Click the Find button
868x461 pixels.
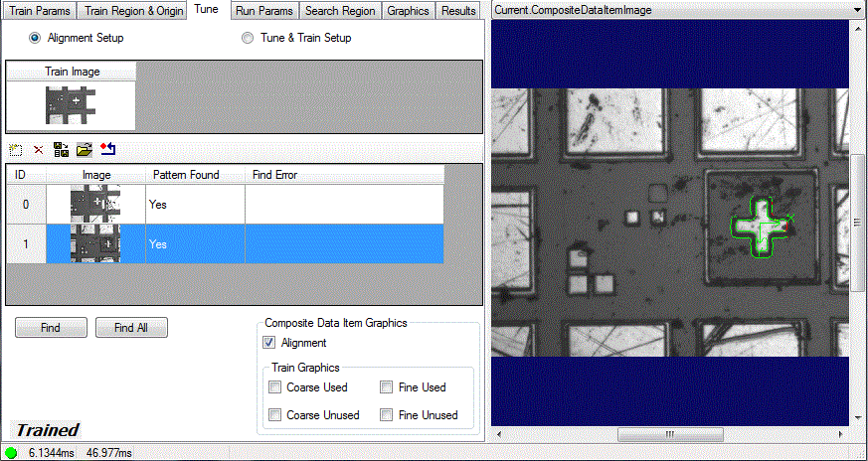[x=51, y=328]
